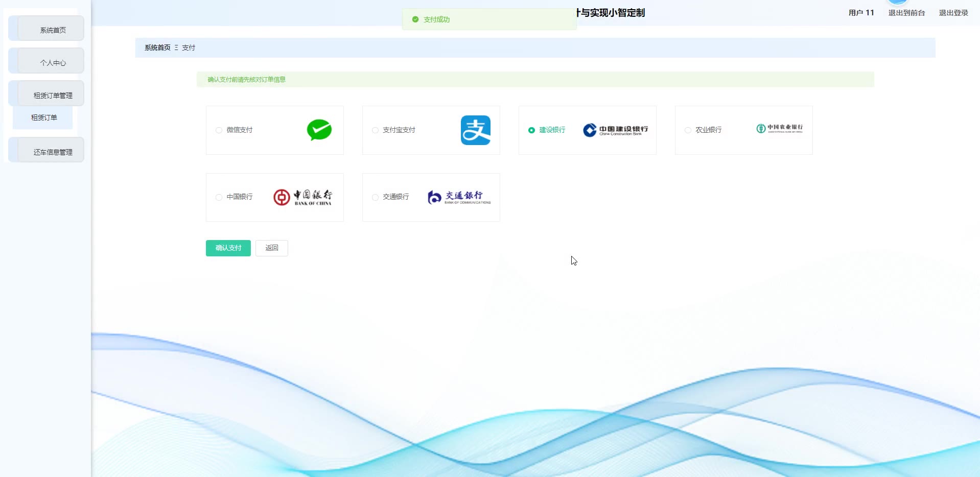Open the 租赁订单 submenu item

tap(43, 117)
